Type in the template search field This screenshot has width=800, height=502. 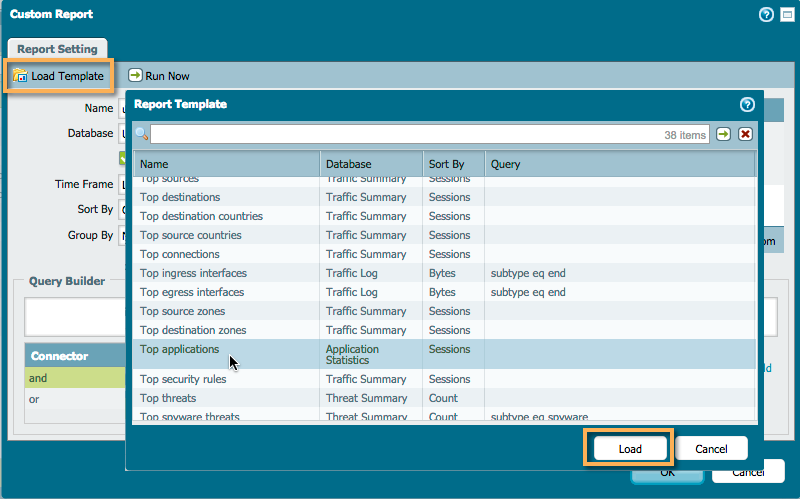pyautogui.click(x=400, y=134)
